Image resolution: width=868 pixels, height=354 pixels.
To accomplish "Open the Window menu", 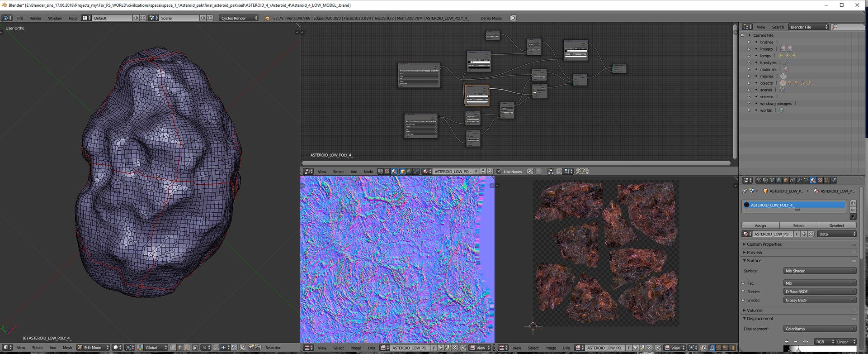I will pos(55,18).
